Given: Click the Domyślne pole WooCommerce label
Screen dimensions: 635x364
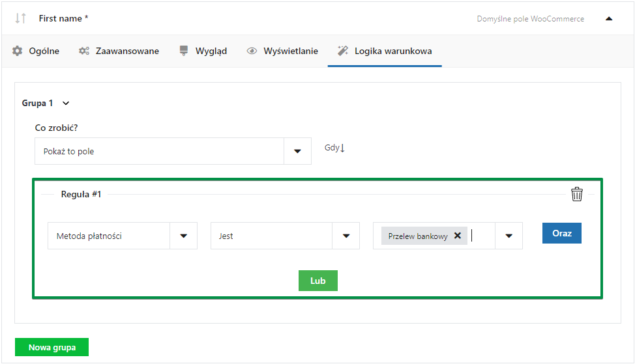Looking at the screenshot, I should click(531, 19).
